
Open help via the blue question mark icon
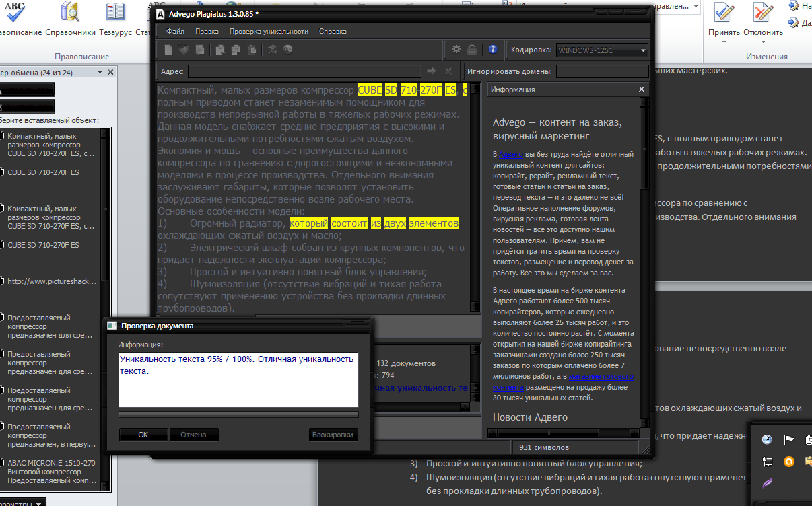(493, 49)
